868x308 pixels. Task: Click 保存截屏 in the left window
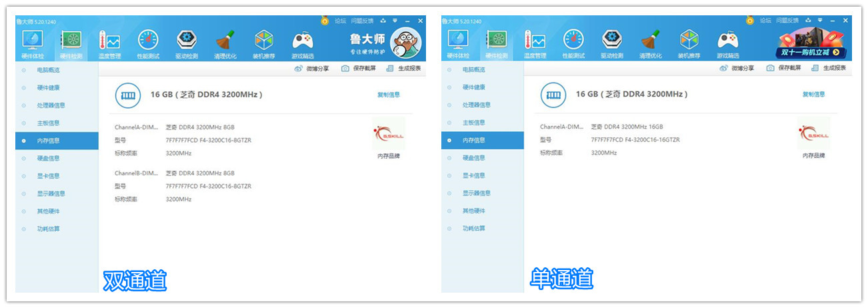coord(359,69)
